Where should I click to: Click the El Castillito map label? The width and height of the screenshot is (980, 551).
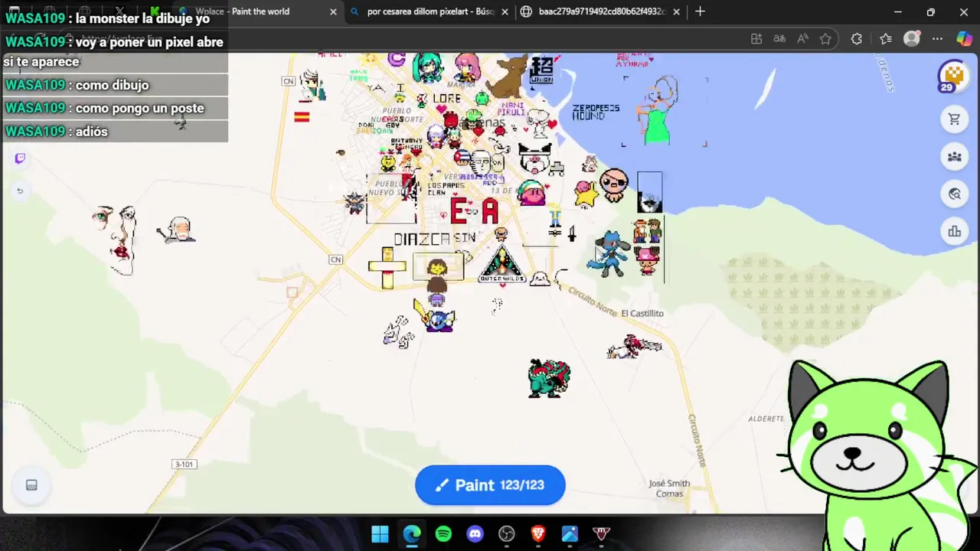click(642, 314)
